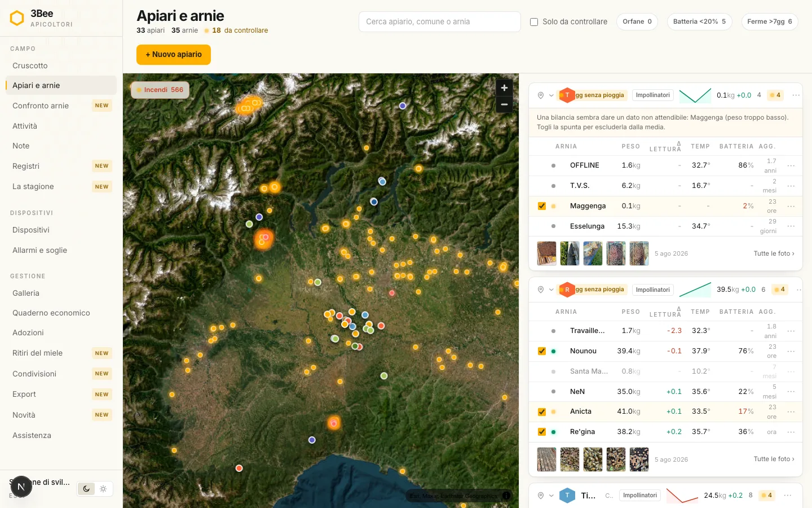Open last honeycomb photo thumbnail of second apiary
812x508 pixels.
[x=639, y=459]
